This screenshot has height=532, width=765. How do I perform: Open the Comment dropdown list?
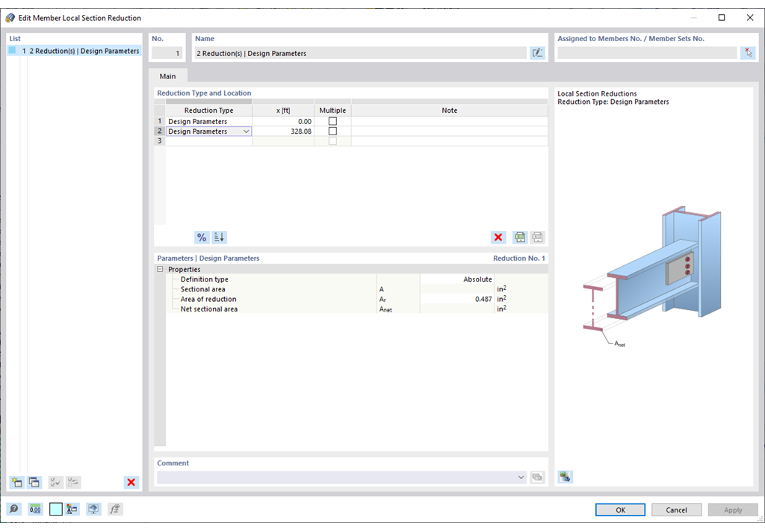(521, 477)
